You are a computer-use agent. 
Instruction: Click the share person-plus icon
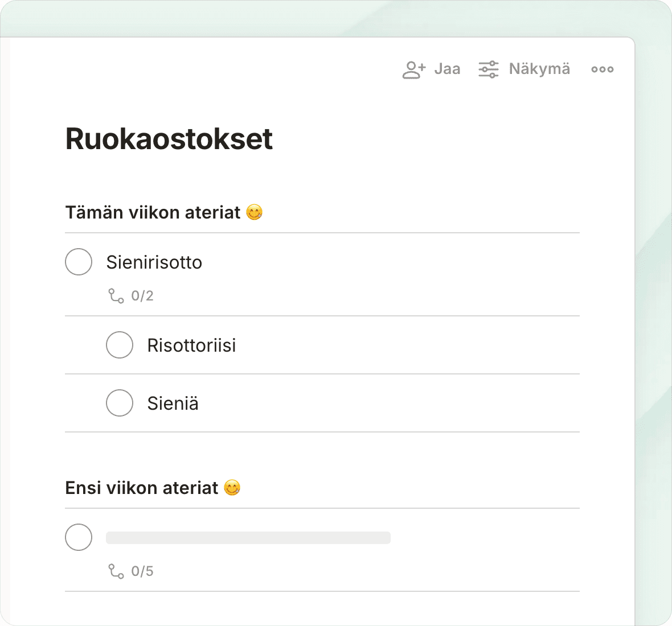click(414, 69)
